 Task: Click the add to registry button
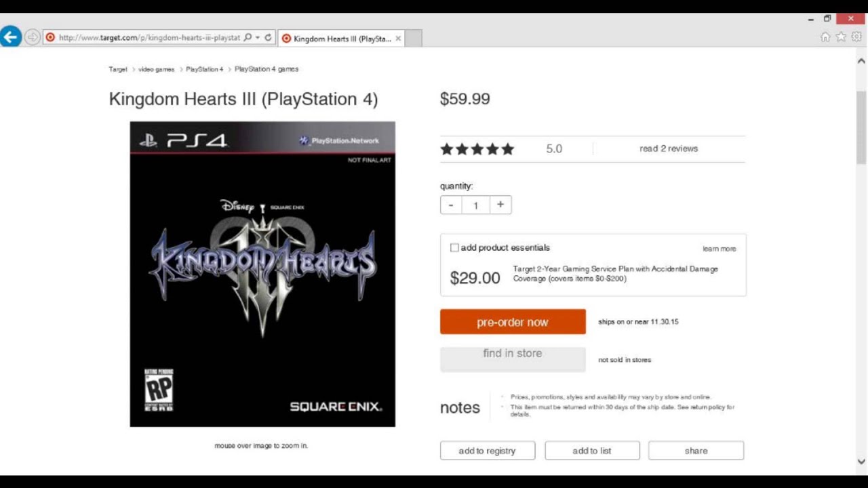tap(487, 451)
